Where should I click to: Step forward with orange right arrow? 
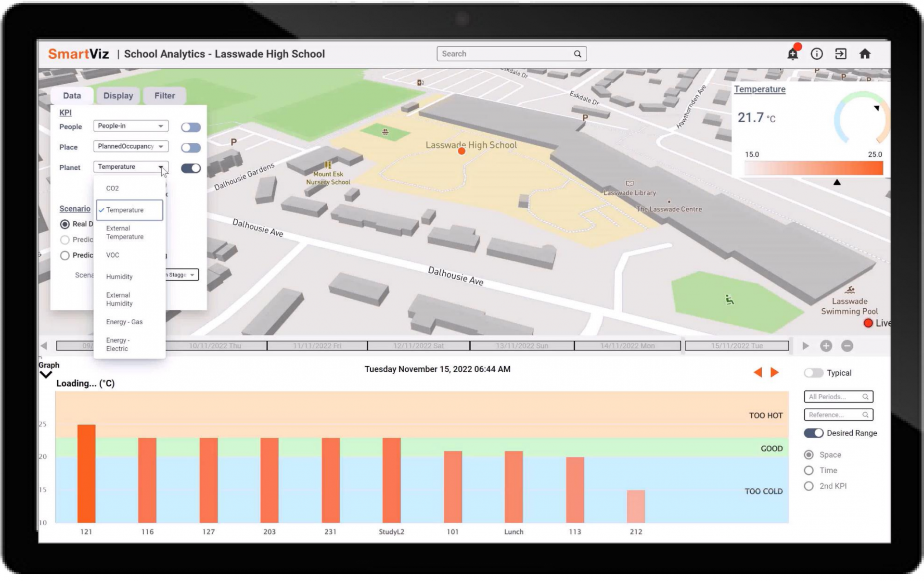[x=775, y=372]
